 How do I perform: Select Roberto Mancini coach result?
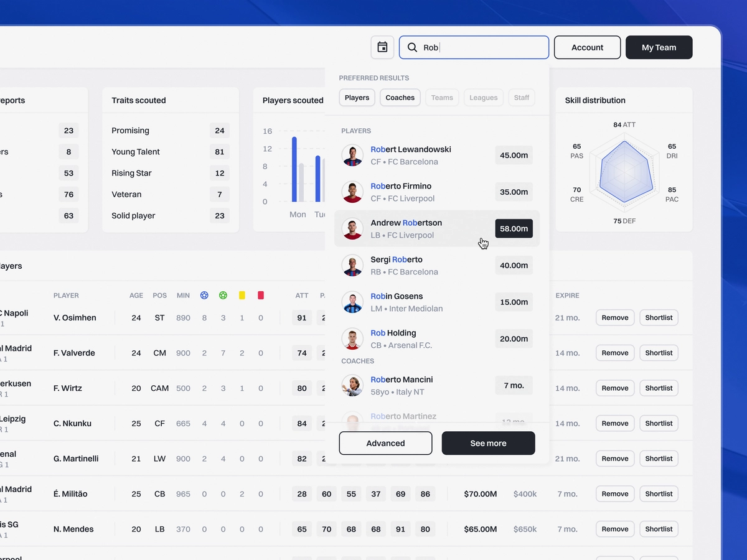click(437, 386)
